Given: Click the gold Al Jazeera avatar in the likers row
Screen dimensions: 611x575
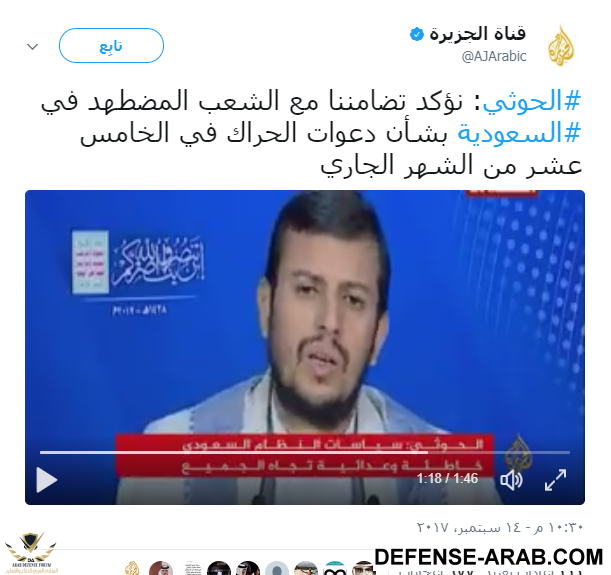Looking at the screenshot, I should (132, 568).
